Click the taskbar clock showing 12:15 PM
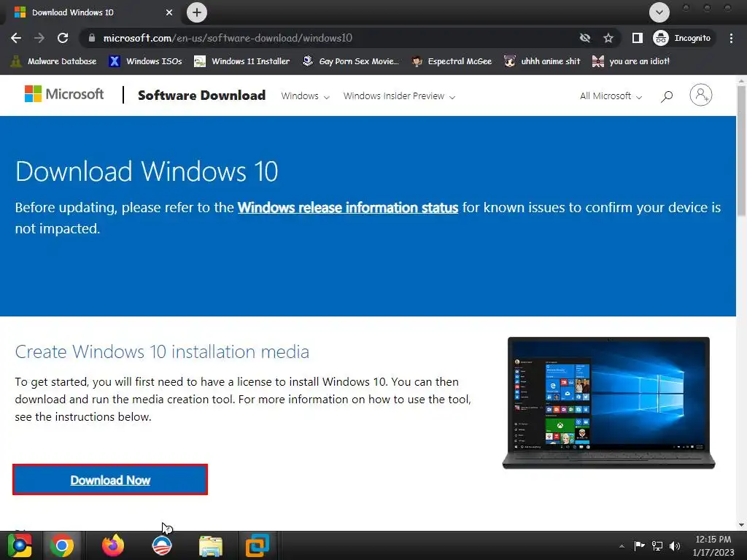Screen dimensions: 747x560 (x=713, y=545)
